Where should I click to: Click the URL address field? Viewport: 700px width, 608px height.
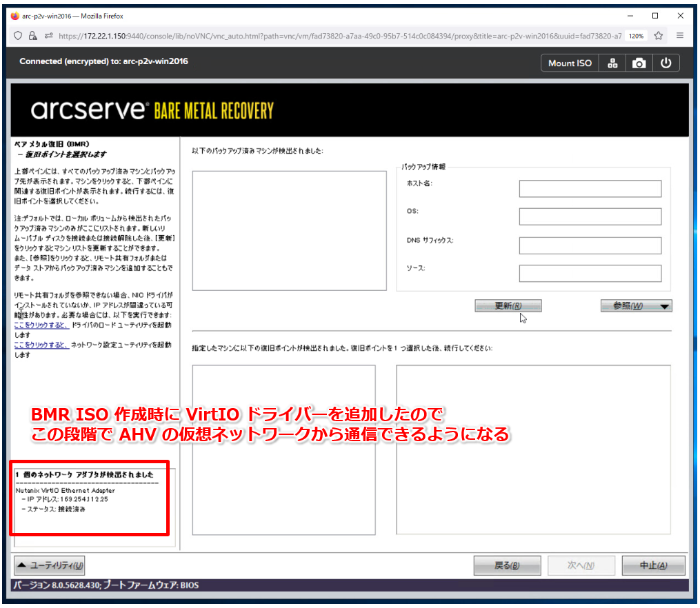(x=339, y=36)
